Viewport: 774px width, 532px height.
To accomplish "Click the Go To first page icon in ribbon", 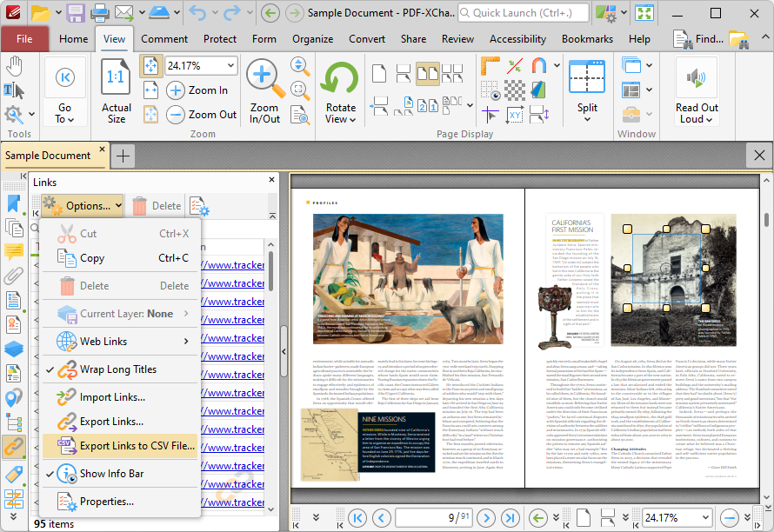I will tap(64, 77).
